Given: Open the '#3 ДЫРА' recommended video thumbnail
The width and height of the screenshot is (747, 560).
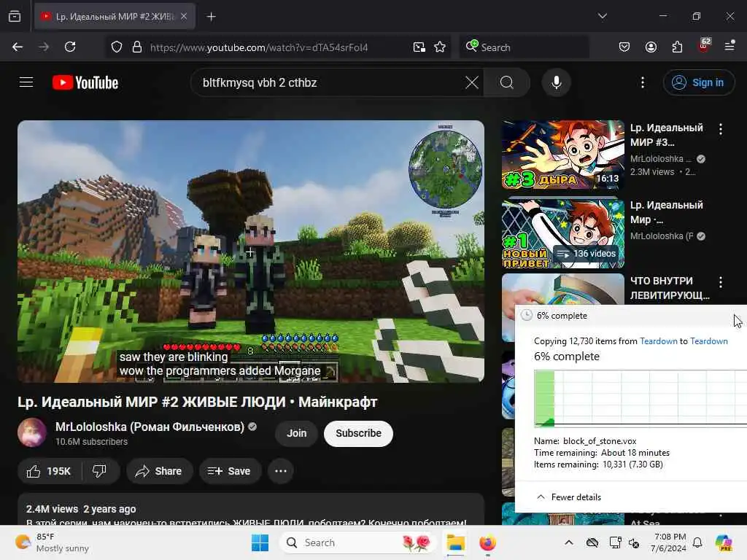Looking at the screenshot, I should click(x=562, y=155).
